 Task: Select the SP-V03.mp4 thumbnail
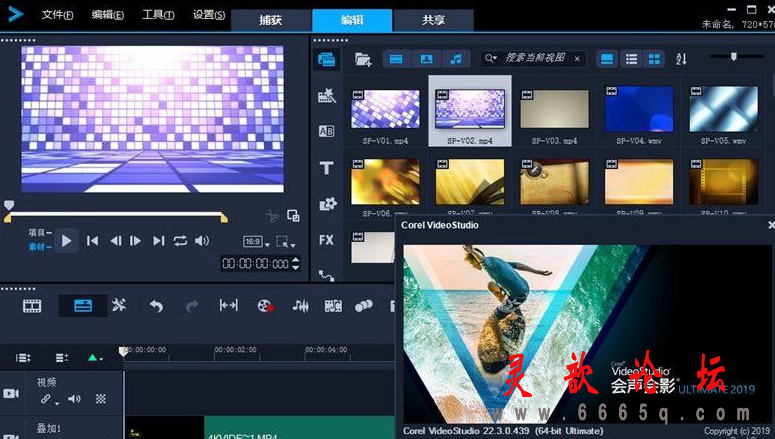(554, 109)
